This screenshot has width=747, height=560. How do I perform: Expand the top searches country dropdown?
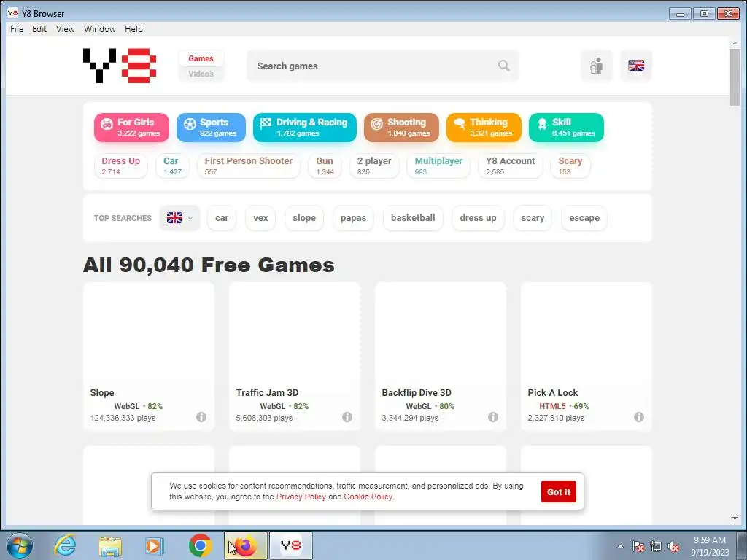click(179, 217)
